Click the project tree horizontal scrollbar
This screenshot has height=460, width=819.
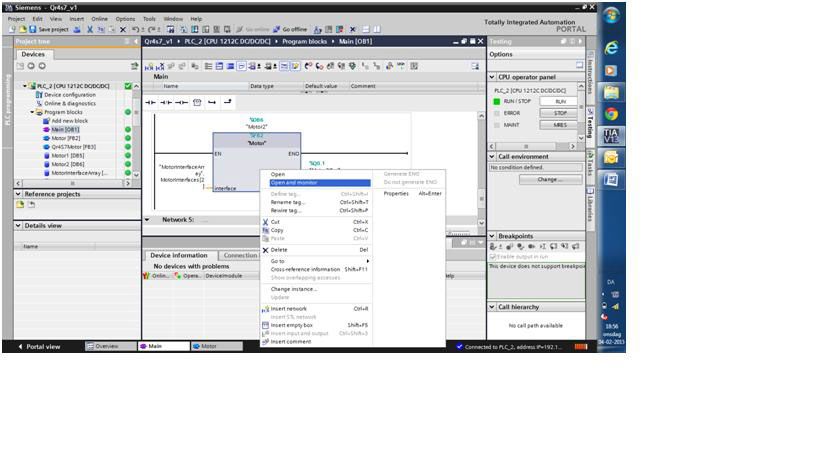(x=73, y=183)
